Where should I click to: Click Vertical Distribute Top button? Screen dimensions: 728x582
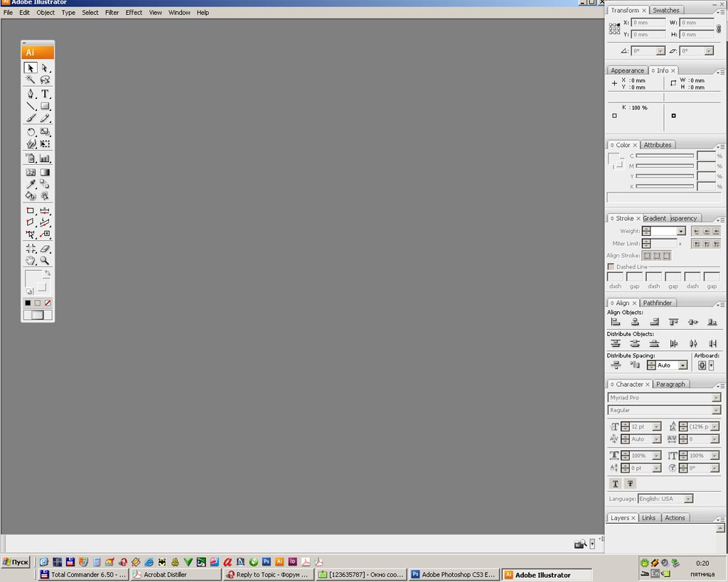616,343
